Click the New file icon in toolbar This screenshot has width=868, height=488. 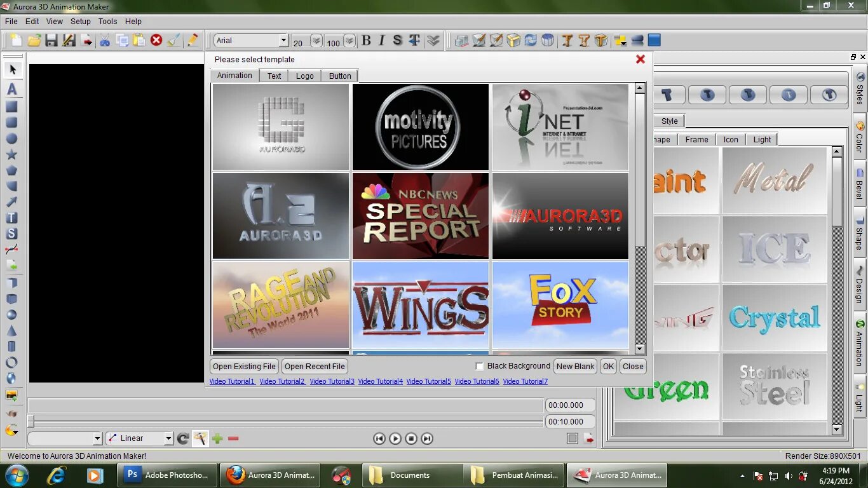[16, 41]
